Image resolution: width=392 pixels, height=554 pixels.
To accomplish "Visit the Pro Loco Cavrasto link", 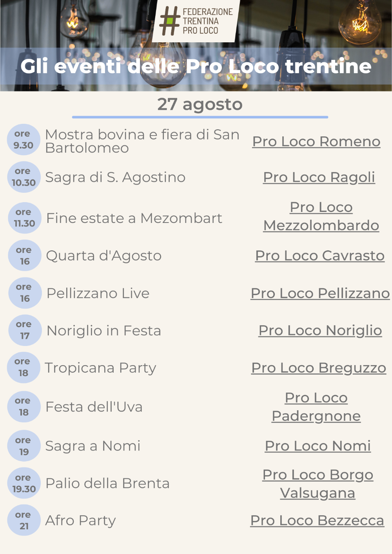I will tap(320, 255).
